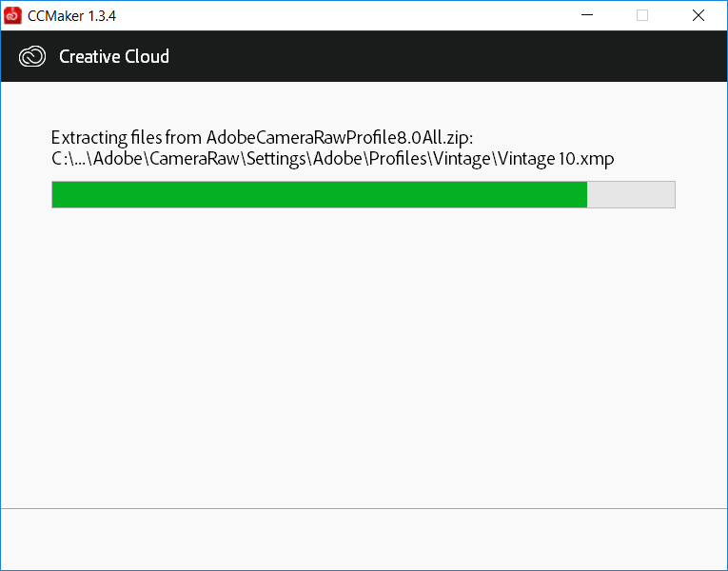
Task: Click the AdobeCameraRawProfile8.0All.zip file name
Action: (x=340, y=137)
